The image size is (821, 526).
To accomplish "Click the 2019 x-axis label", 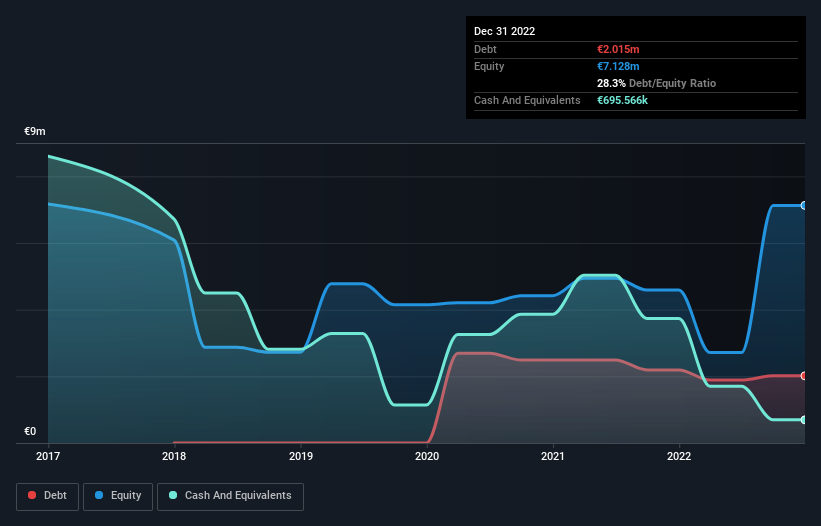I will coord(301,456).
